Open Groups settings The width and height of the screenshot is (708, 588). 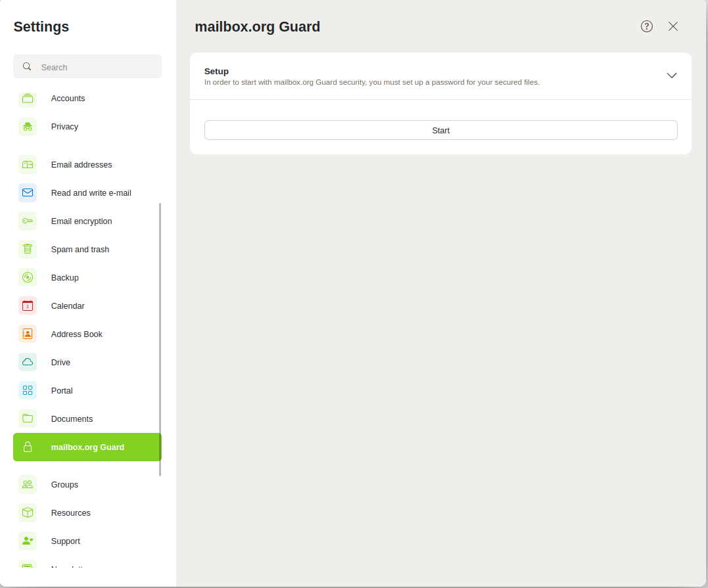(87, 485)
